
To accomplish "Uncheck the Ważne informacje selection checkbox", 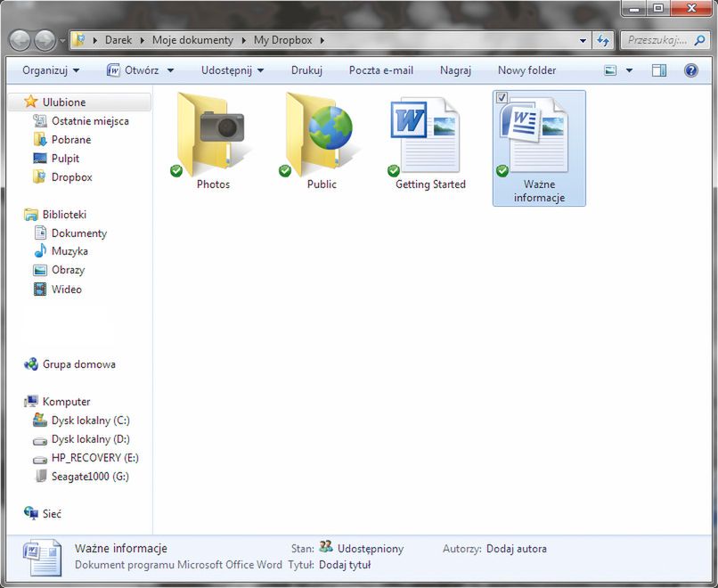I will point(502,97).
